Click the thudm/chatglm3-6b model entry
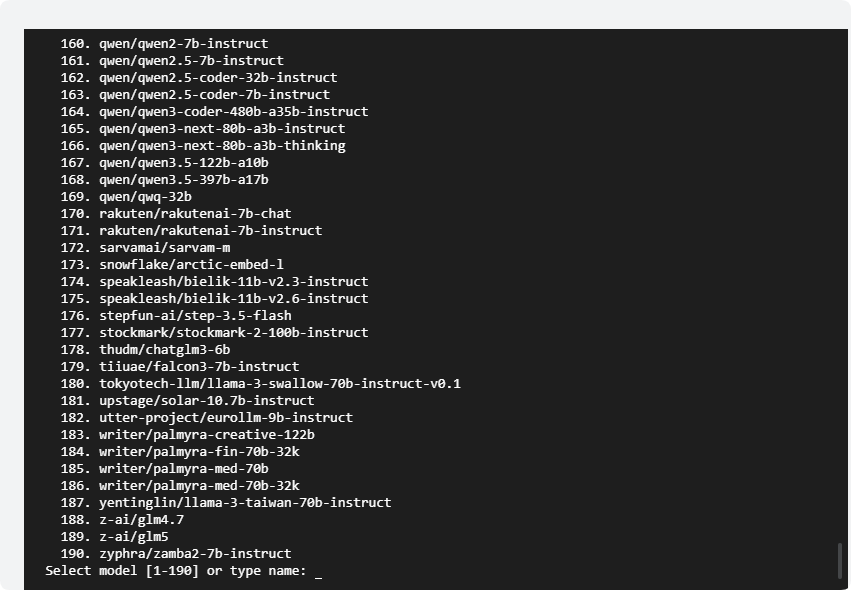851x590 pixels. coord(164,349)
